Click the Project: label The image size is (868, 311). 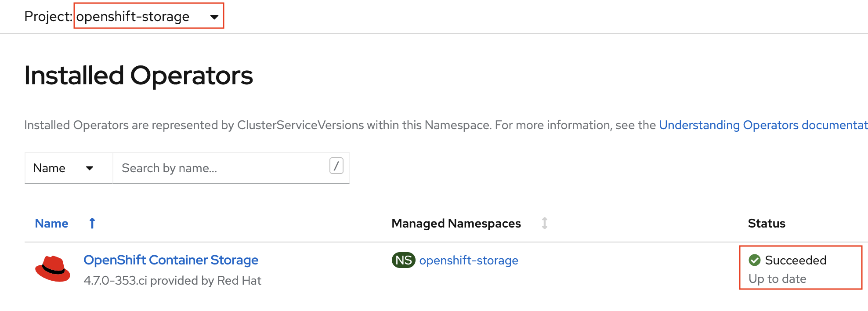click(48, 16)
